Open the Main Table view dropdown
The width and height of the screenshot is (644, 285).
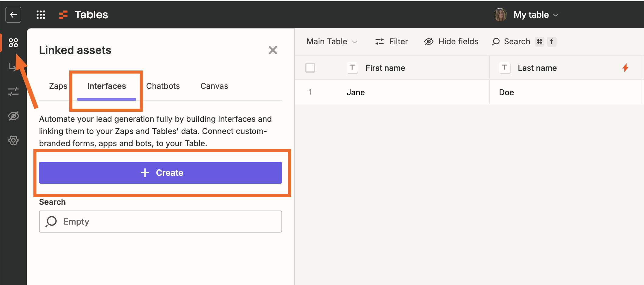332,41
